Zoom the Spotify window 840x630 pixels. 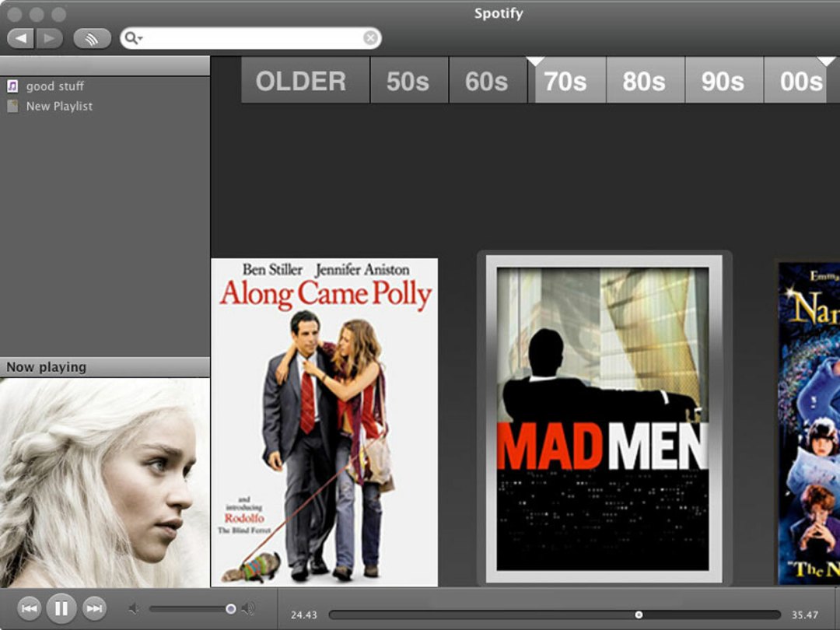58,14
